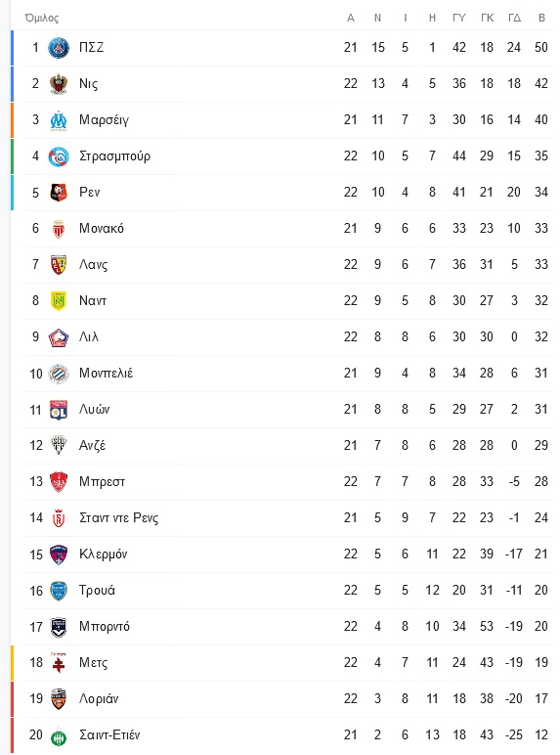The image size is (560, 755).
Task: Click the Λιλ club logo
Action: pyautogui.click(x=59, y=337)
